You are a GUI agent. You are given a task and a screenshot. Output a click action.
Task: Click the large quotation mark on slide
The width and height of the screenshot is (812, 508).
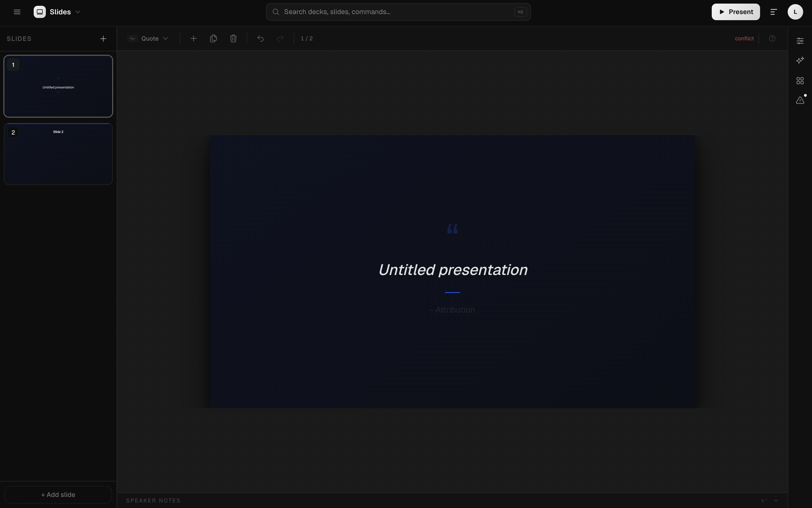pyautogui.click(x=452, y=229)
